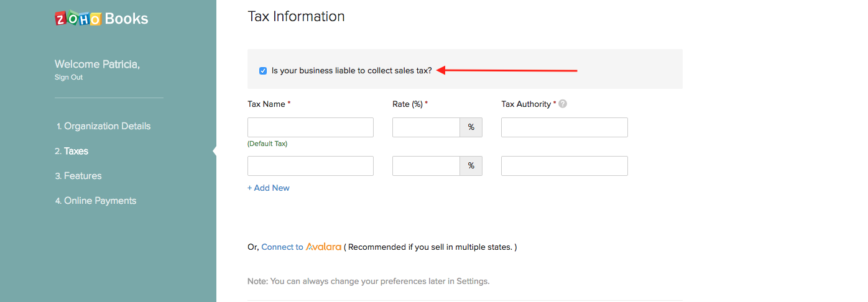Click the percent symbol in first Rate row
This screenshot has height=302, width=868.
pos(471,127)
